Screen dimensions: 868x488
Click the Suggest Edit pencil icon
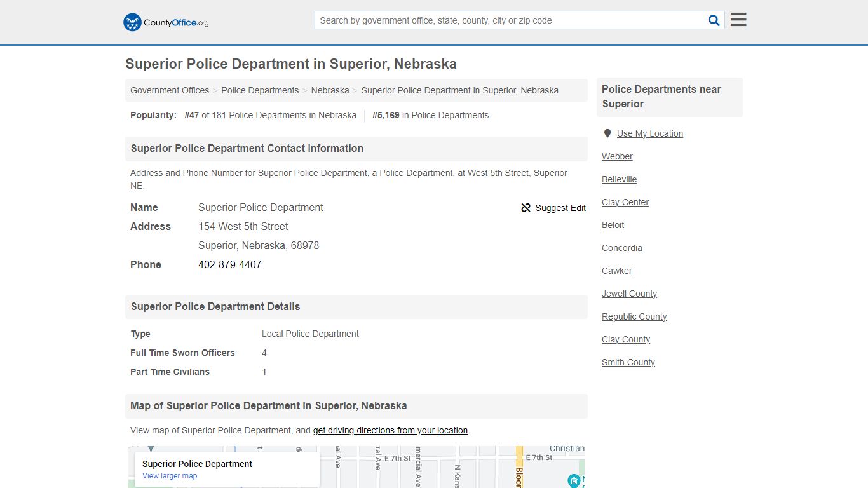[526, 208]
